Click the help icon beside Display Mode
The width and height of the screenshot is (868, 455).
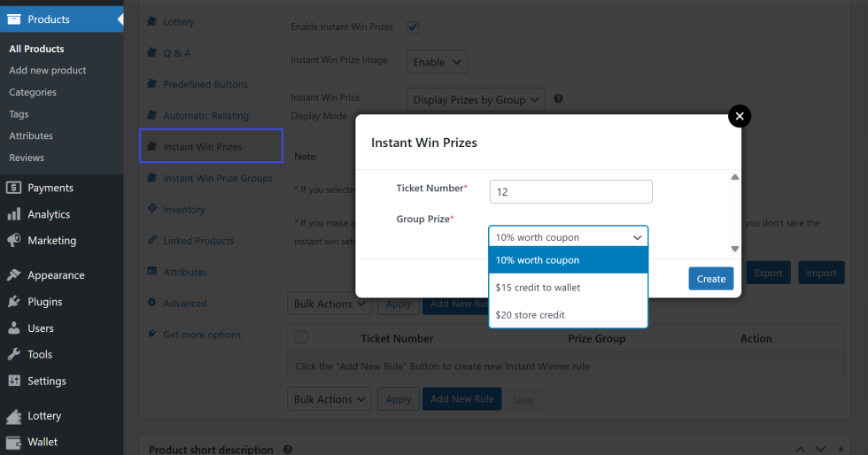[x=559, y=99]
